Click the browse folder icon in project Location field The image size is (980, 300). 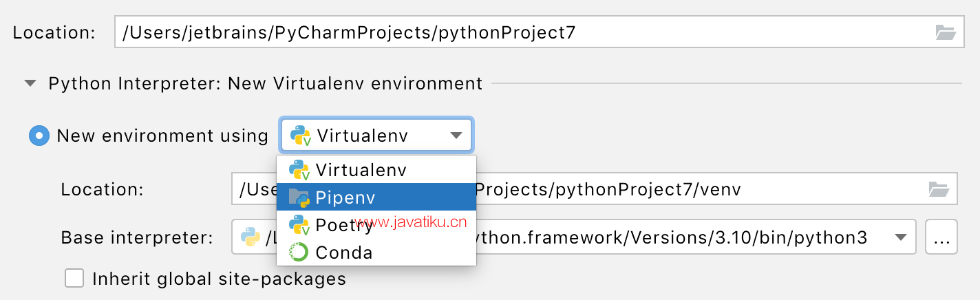(946, 32)
